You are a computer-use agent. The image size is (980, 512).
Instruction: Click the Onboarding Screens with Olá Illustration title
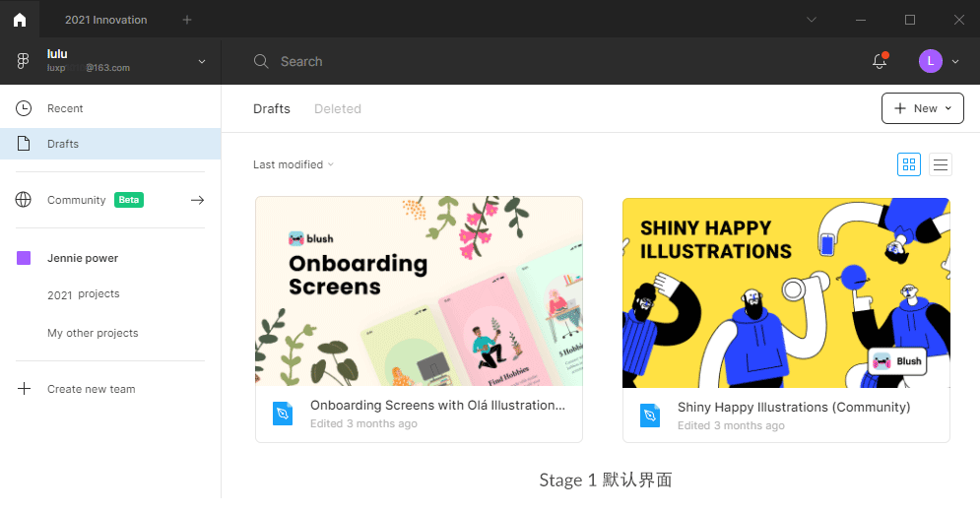pyautogui.click(x=437, y=405)
